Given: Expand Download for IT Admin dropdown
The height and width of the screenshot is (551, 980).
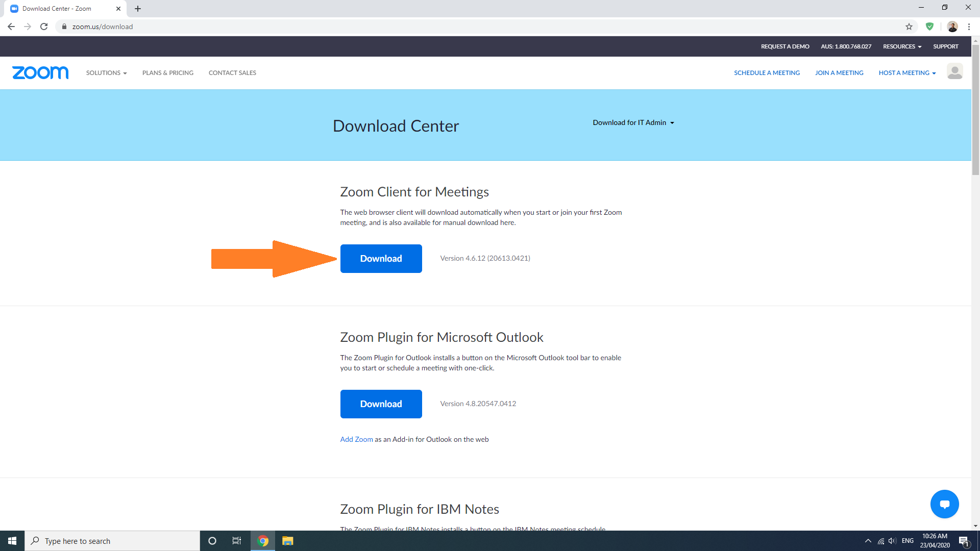Looking at the screenshot, I should tap(633, 122).
